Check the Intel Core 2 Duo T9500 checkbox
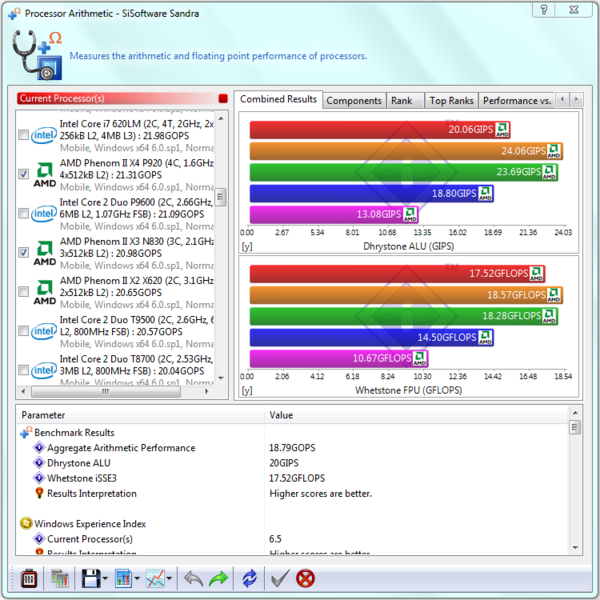600x600 pixels. (x=23, y=331)
